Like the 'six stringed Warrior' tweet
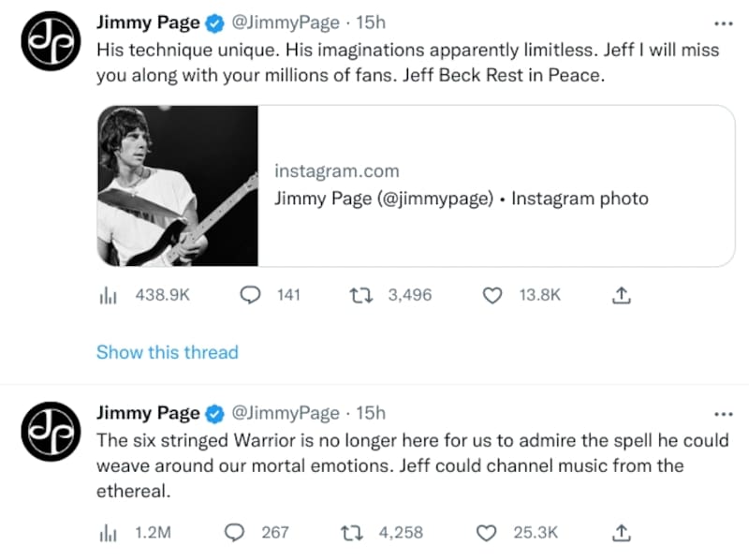This screenshot has height=560, width=749. coord(487,532)
